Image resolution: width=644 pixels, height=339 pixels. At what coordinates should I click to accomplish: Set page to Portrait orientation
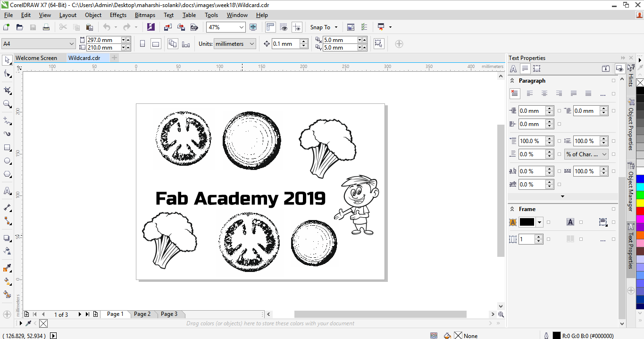(142, 44)
